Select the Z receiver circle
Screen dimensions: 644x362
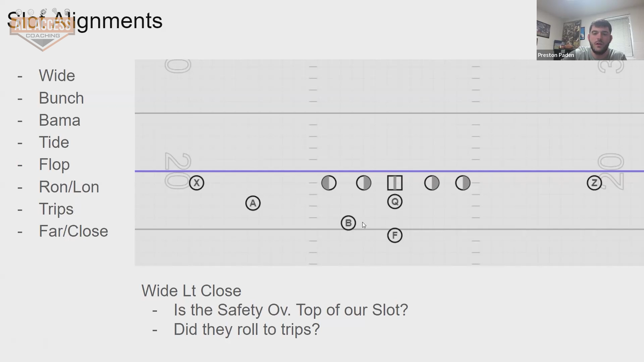594,183
